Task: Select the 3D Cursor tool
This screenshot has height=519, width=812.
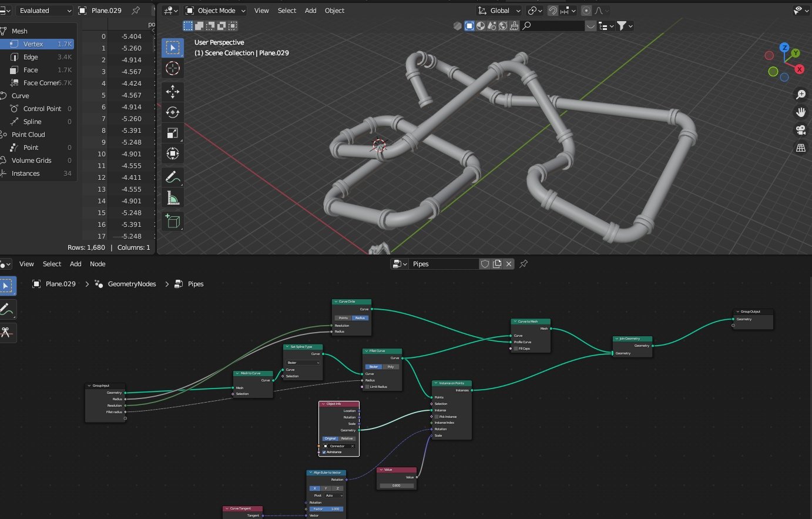Action: [x=173, y=68]
